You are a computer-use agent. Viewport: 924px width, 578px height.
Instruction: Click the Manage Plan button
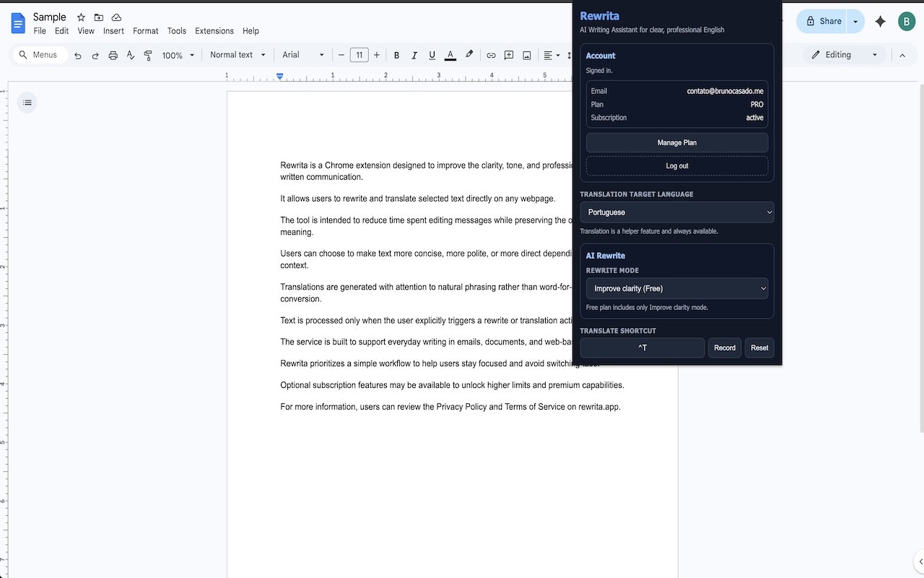tap(676, 142)
